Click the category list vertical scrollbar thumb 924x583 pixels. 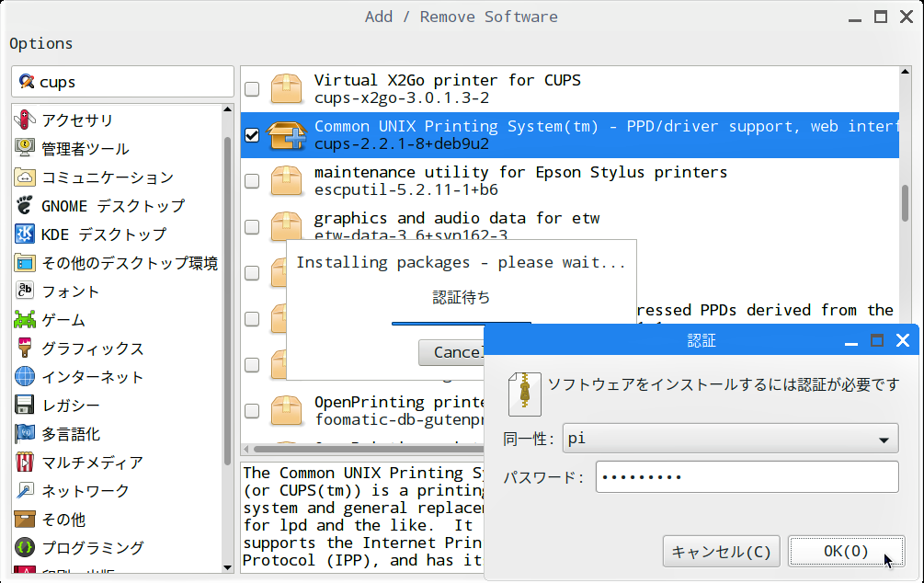227,301
